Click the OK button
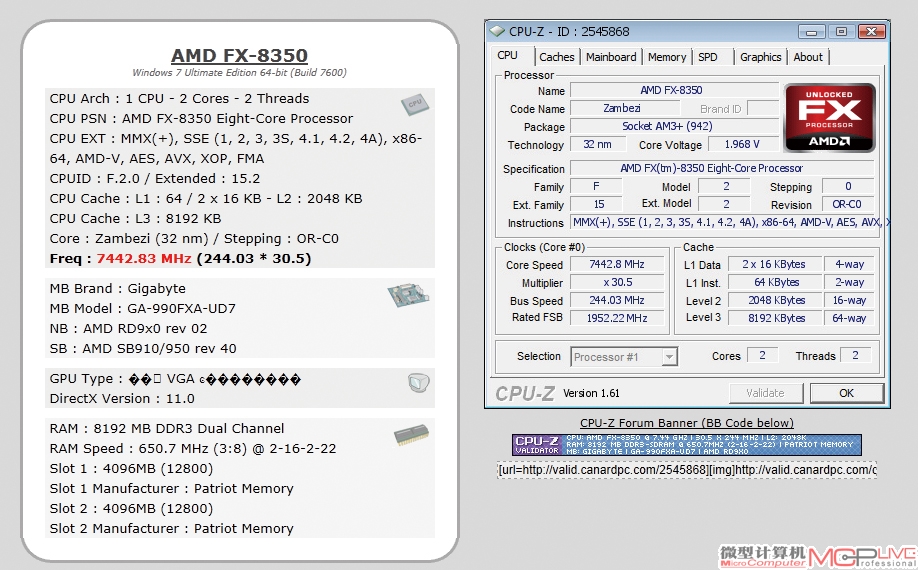918x570 pixels. [847, 393]
